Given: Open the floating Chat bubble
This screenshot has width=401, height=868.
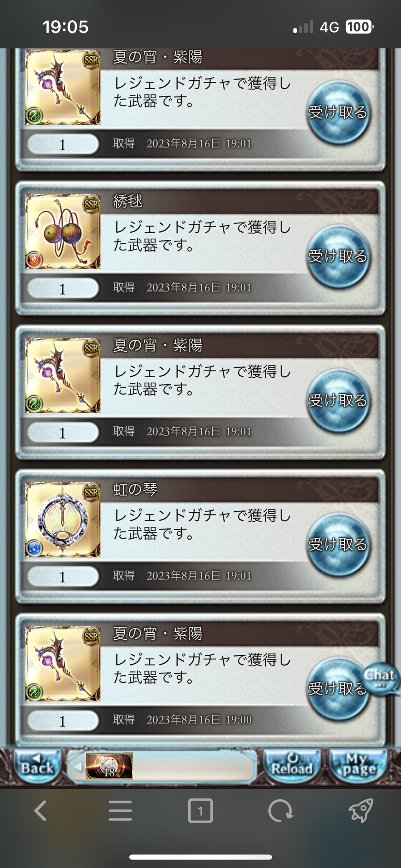Looking at the screenshot, I should point(380,678).
